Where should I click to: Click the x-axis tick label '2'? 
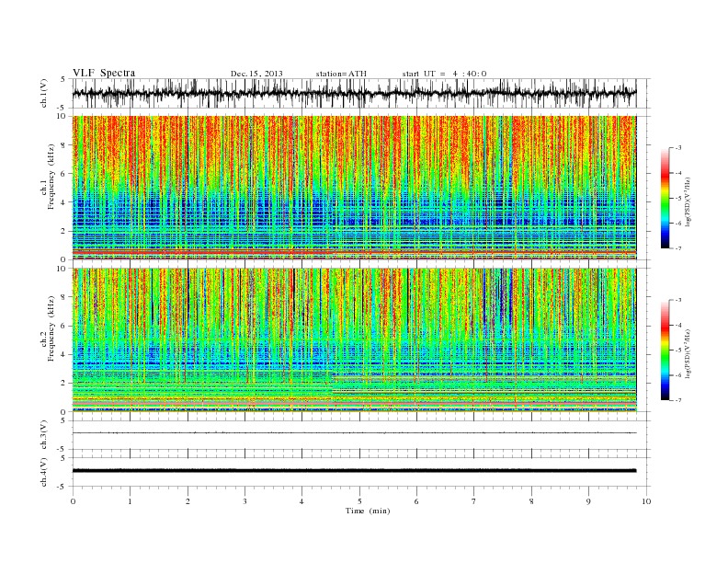188,501
